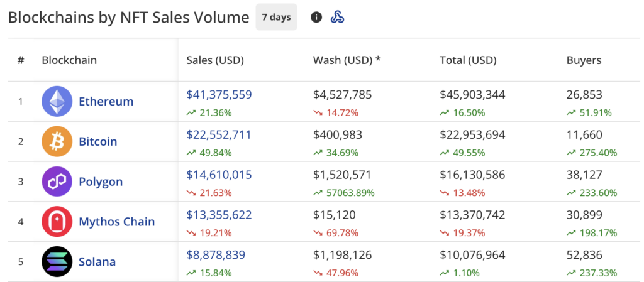Click the Mythos Chain logo icon
The width and height of the screenshot is (644, 282).
[x=57, y=222]
